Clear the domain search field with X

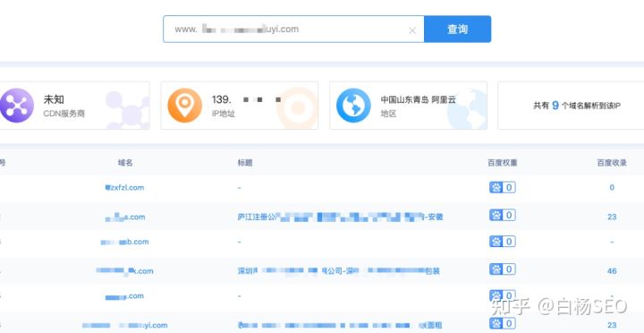click(x=412, y=30)
